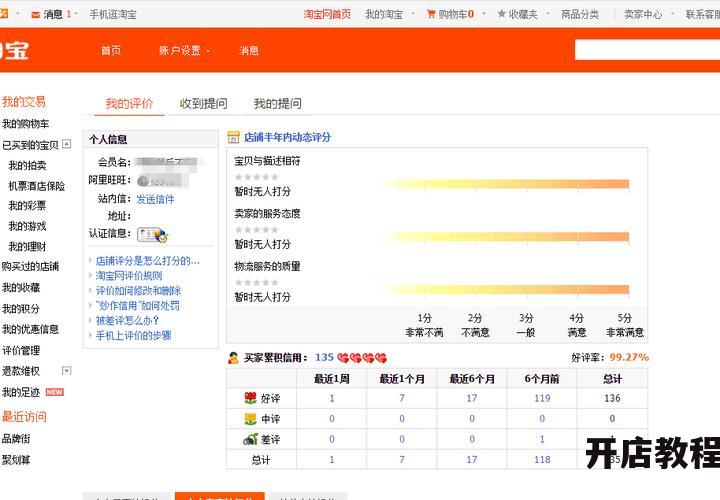
Task: Click the 卖家的服务态度 rating gradient bar
Action: 503,237
